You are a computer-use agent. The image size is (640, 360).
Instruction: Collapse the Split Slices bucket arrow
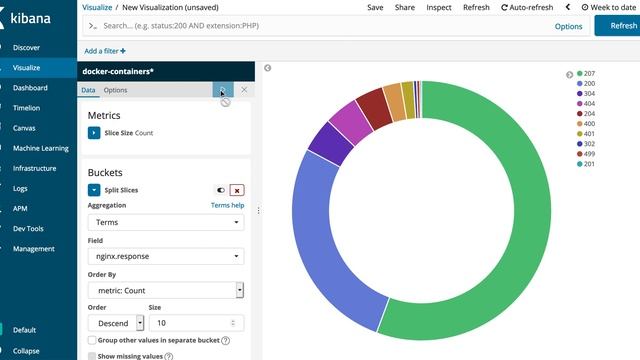pyautogui.click(x=94, y=190)
